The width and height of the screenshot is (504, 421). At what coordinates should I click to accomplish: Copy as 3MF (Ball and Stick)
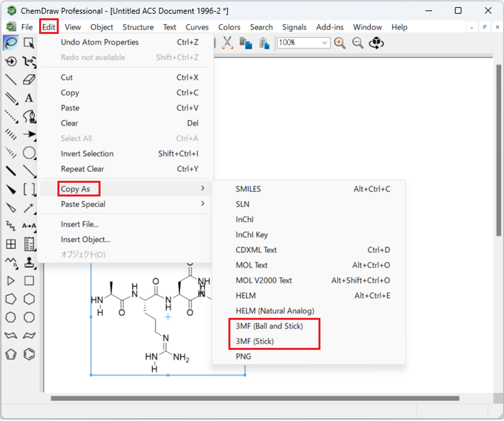[x=269, y=326]
